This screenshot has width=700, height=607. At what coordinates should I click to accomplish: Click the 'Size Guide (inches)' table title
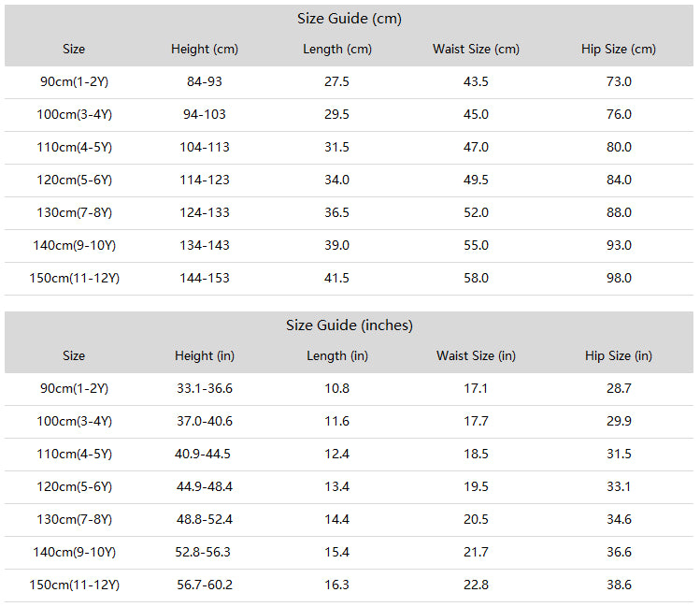pyautogui.click(x=350, y=325)
